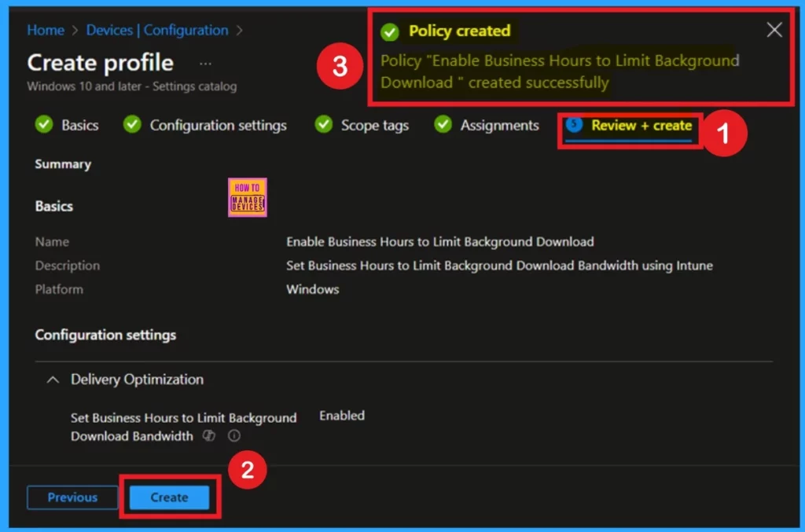The width and height of the screenshot is (805, 532).
Task: Click the Delivery Optimization label
Action: 137,380
